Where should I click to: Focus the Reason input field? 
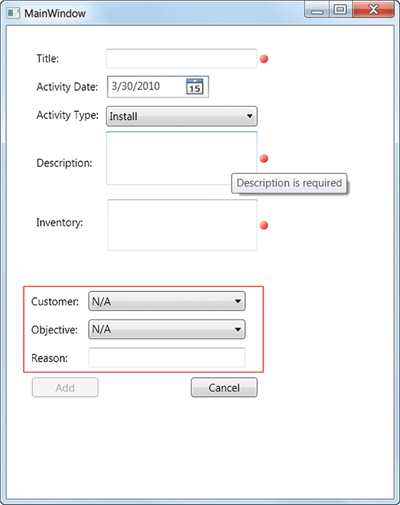pos(167,358)
